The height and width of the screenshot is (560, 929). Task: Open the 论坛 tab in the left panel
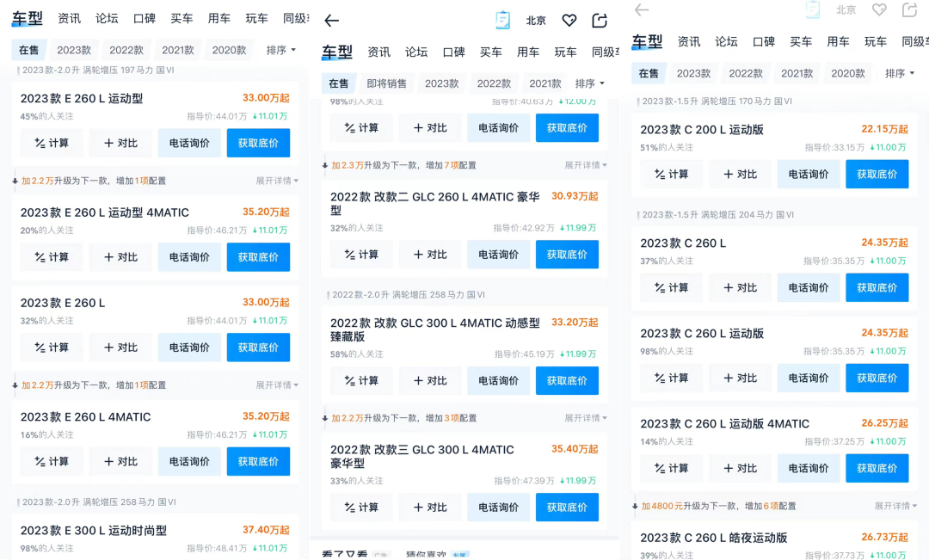point(107,18)
